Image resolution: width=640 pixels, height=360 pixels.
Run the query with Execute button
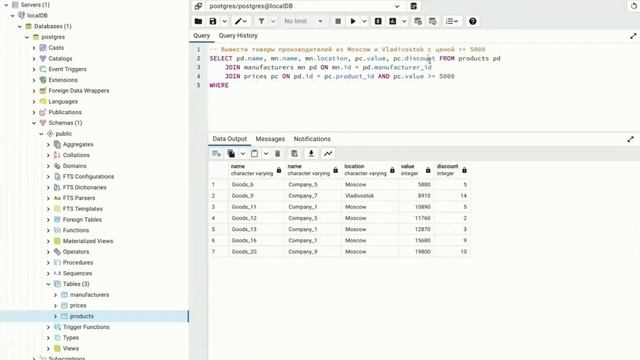click(353, 21)
